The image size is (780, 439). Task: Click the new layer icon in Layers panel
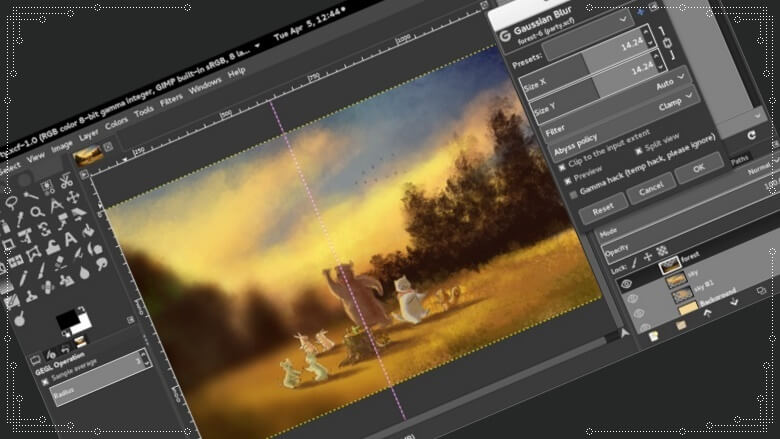(x=654, y=337)
